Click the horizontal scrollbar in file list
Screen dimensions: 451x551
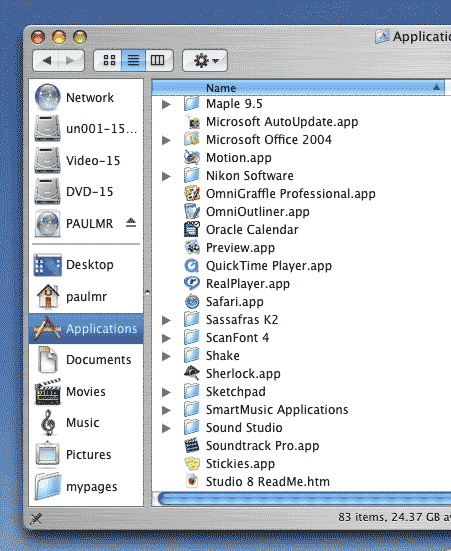point(304,499)
